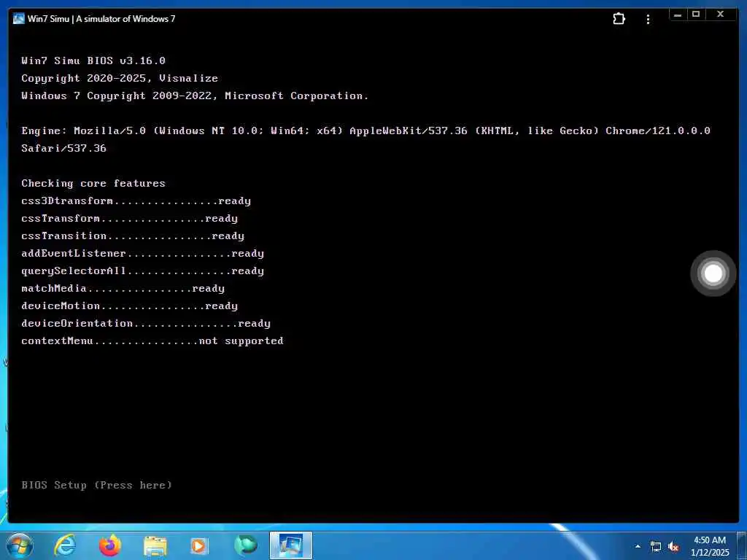Open the Windows Start menu orb
The width and height of the screenshot is (747, 560).
(19, 545)
